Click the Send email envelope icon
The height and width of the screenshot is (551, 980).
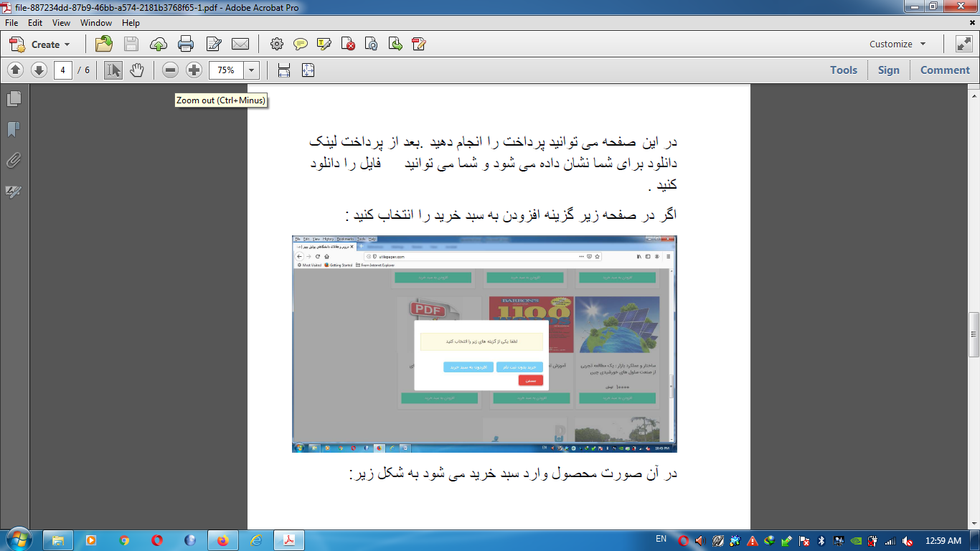[240, 44]
